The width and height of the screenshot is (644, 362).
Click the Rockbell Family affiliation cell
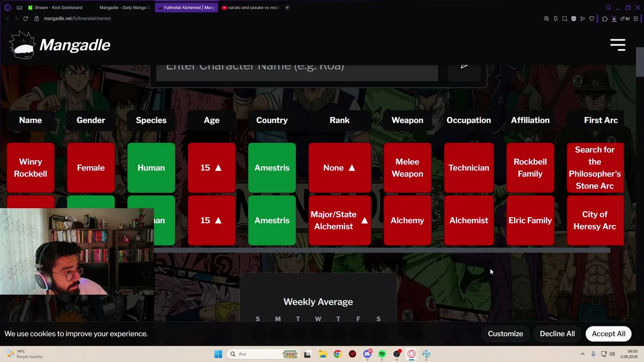pyautogui.click(x=530, y=168)
